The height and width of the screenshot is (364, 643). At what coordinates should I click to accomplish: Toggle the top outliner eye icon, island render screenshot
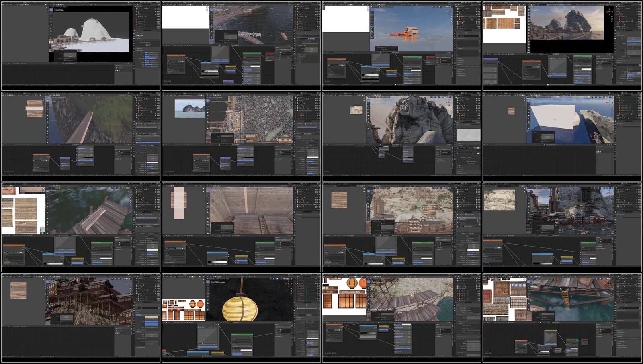[639, 8]
